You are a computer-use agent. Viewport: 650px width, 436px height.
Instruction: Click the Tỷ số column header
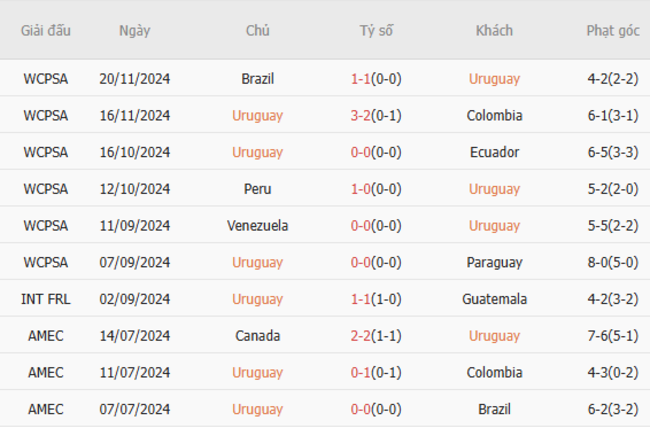[x=376, y=30]
